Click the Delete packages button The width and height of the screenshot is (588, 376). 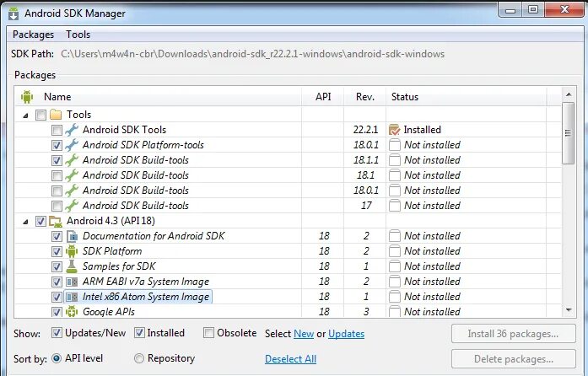point(514,359)
